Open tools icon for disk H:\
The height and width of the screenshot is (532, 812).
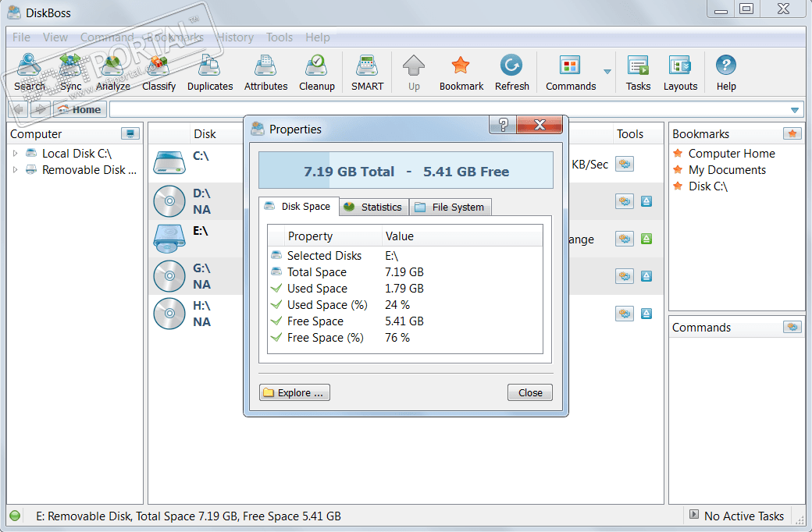click(x=625, y=313)
